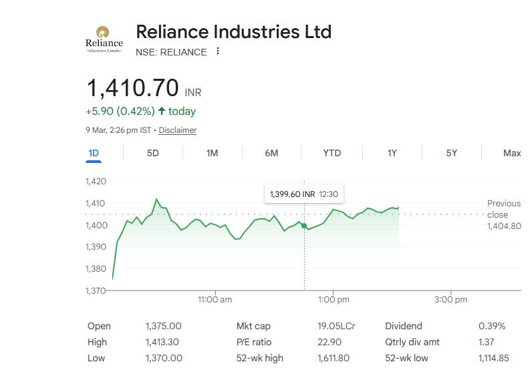This screenshot has height=392, width=532.
Task: Click the Reliance Industries logo
Action: (x=104, y=39)
